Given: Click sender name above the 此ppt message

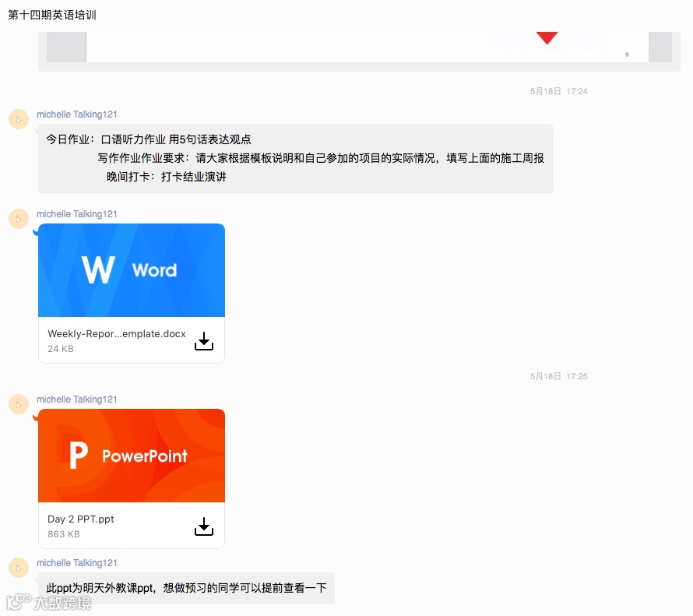Looking at the screenshot, I should pyautogui.click(x=77, y=563).
